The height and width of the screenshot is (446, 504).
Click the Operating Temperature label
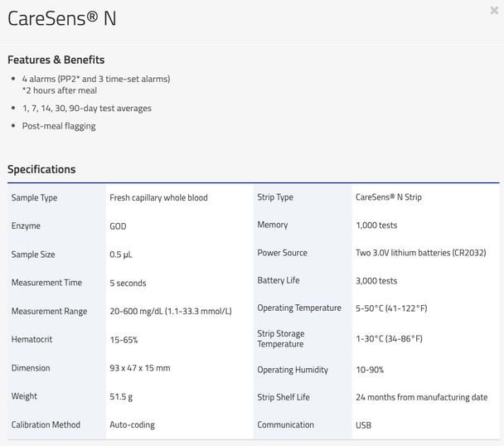point(298,308)
